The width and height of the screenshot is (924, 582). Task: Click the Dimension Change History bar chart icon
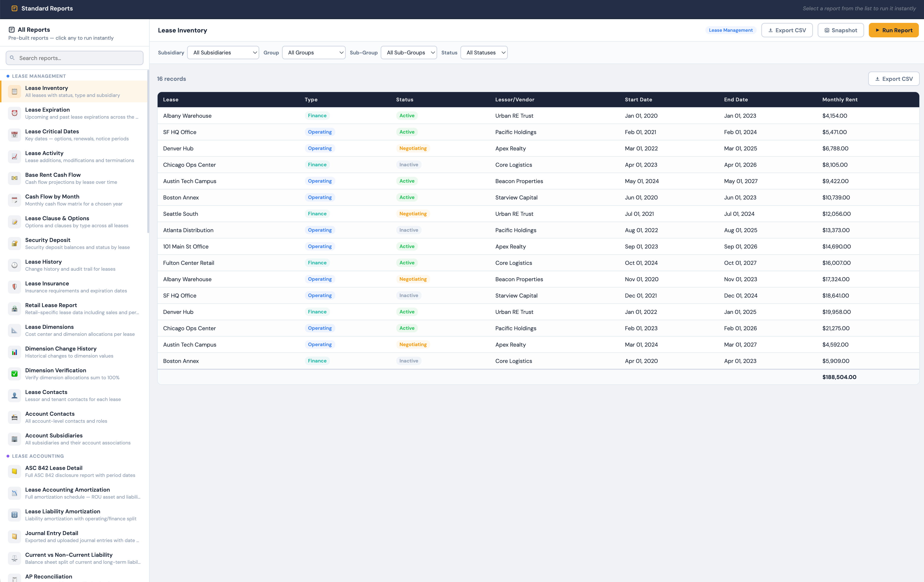14,352
